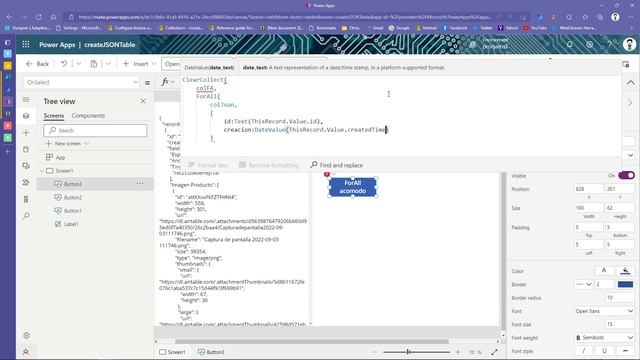Open the Font weight Semibold dropdown
Viewport: 640px width, 360px height.
(x=604, y=338)
